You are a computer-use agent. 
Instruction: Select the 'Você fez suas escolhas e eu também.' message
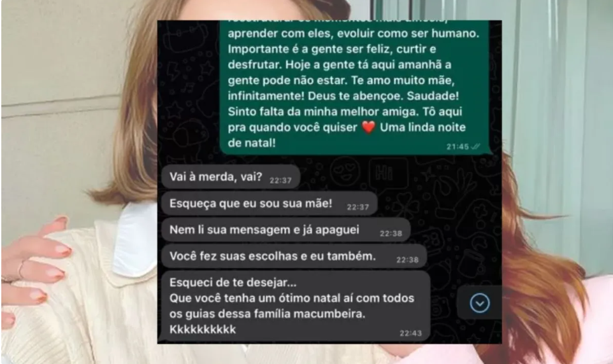point(294,256)
